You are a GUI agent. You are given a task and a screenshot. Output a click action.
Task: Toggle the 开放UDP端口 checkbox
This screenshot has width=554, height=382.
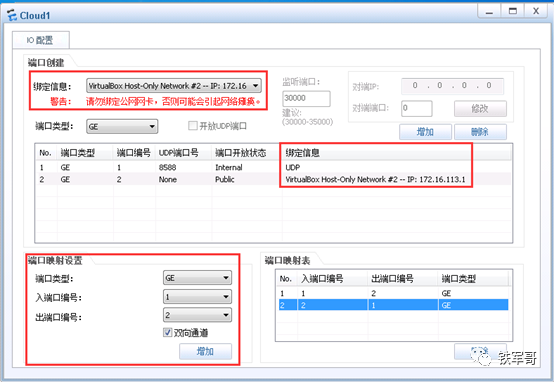(193, 126)
